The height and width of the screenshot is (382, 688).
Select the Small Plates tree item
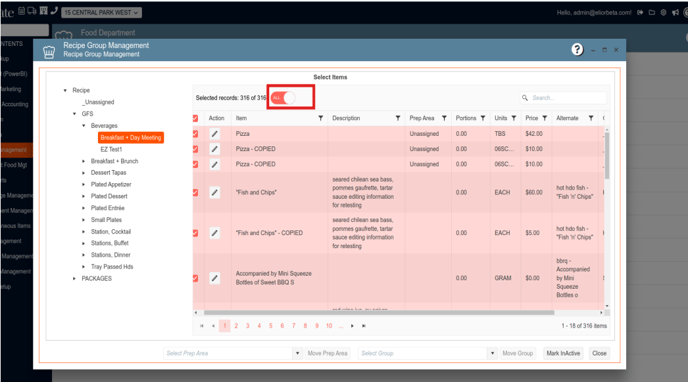tap(106, 220)
